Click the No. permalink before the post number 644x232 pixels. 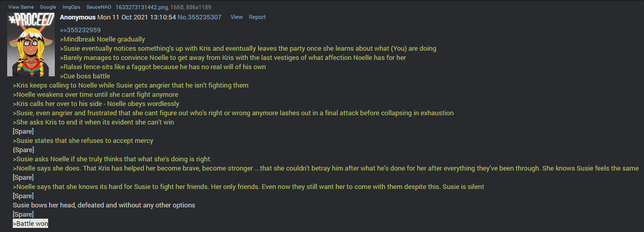coord(182,17)
